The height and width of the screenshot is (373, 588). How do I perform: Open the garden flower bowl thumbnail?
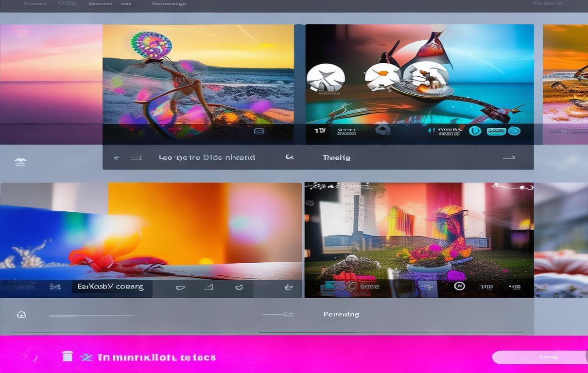pos(419,240)
